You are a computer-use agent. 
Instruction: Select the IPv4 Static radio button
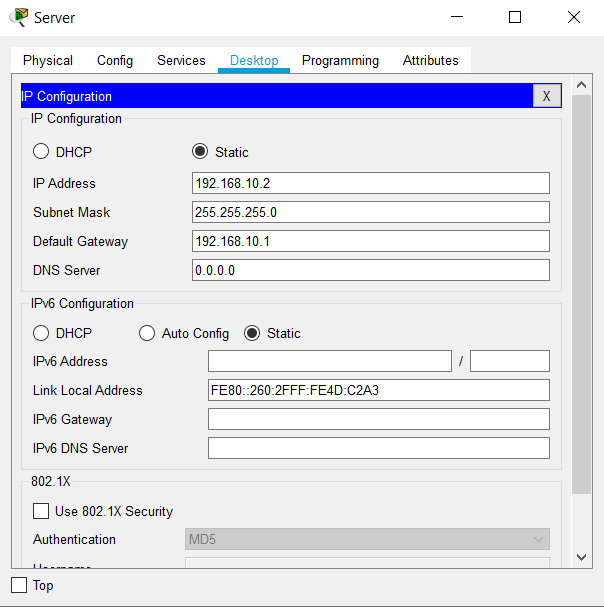200,152
